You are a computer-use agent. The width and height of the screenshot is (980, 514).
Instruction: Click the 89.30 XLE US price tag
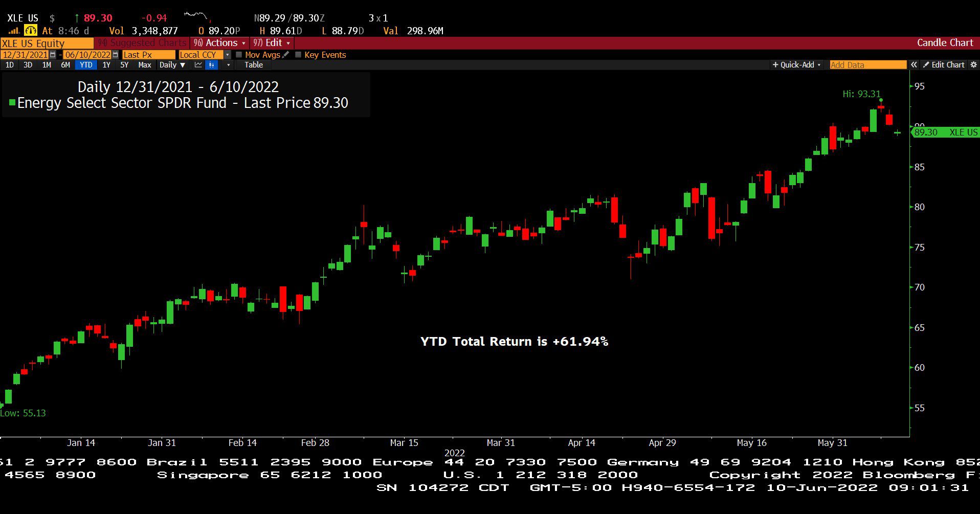(x=945, y=132)
